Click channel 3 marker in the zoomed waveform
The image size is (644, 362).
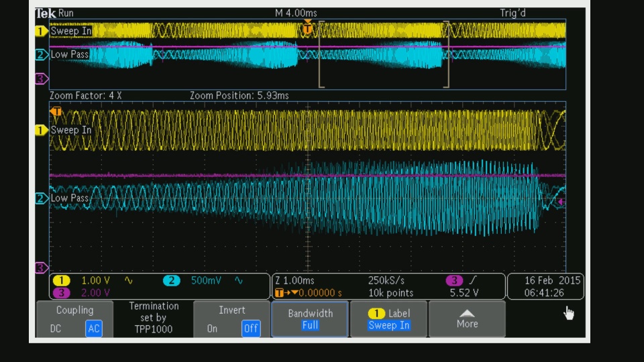42,267
